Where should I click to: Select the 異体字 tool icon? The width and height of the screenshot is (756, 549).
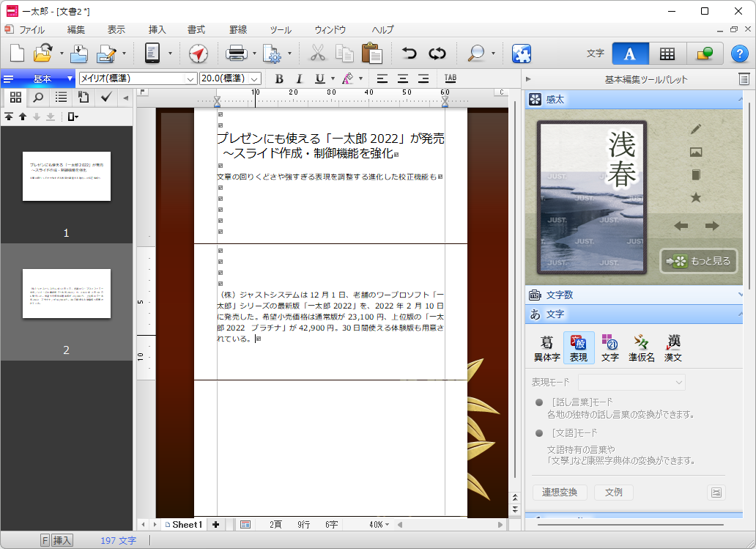[546, 347]
